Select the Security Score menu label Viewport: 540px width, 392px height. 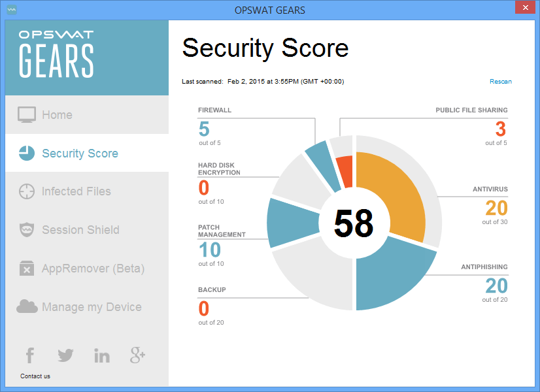click(80, 153)
